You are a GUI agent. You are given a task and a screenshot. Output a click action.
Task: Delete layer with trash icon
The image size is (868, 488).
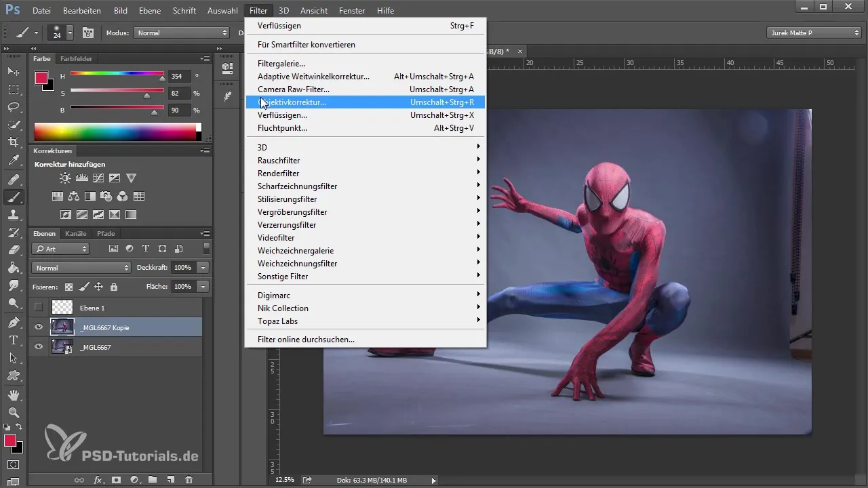189,480
